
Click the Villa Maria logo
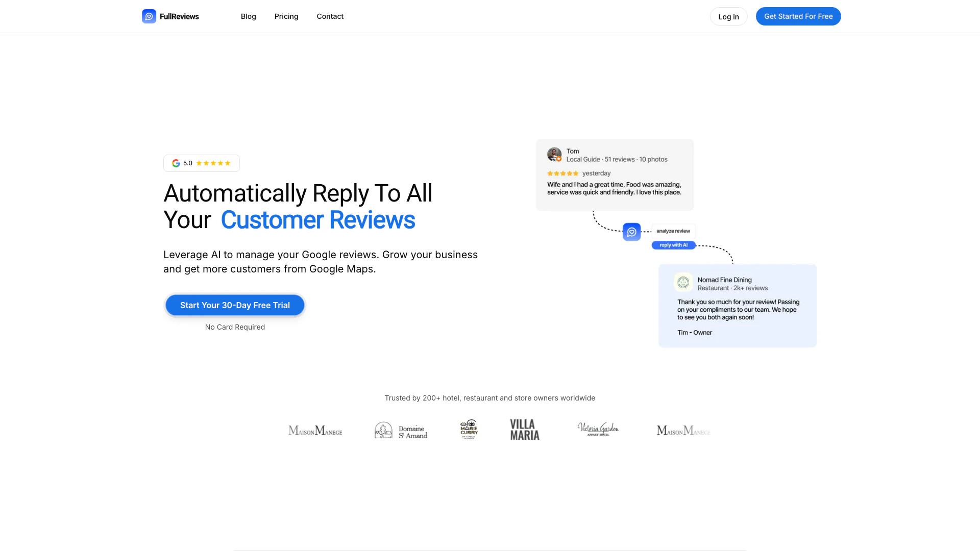click(x=524, y=430)
